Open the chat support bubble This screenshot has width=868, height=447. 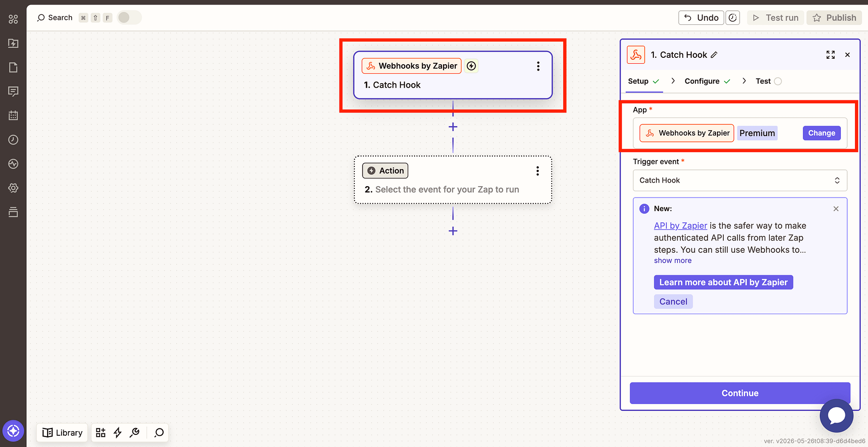(x=836, y=416)
